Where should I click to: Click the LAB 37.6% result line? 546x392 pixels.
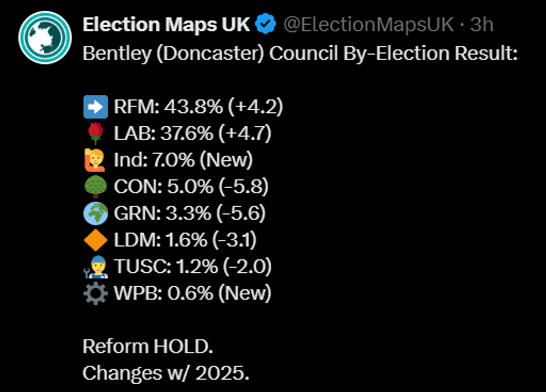click(x=193, y=133)
